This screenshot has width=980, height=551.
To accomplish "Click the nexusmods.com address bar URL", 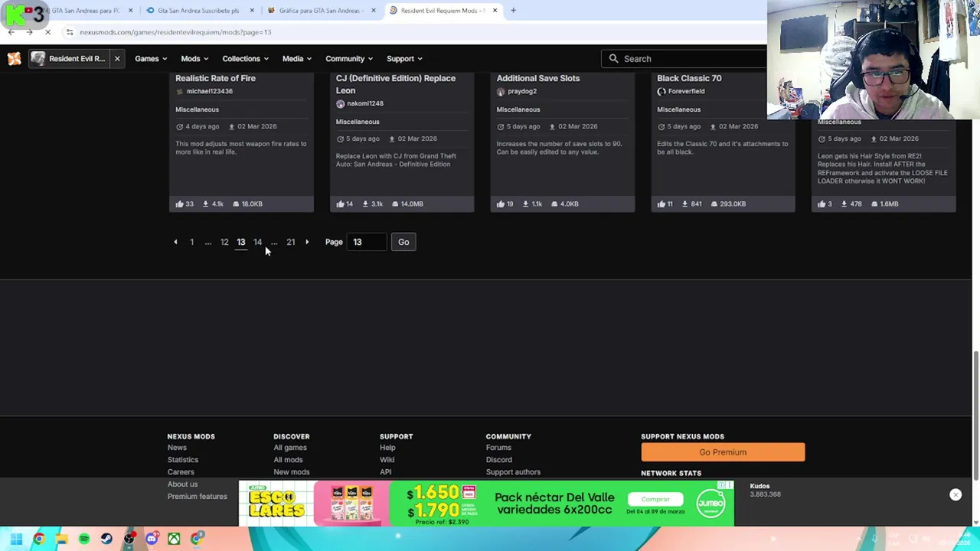I will [175, 32].
